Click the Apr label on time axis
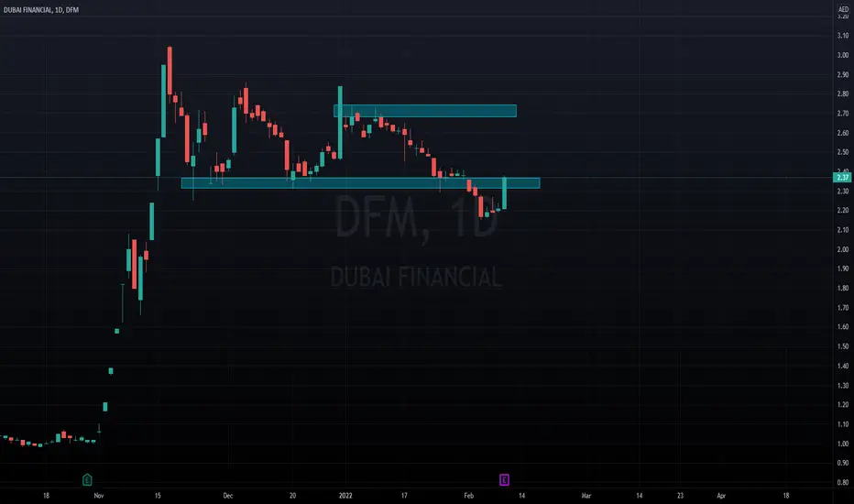 (x=721, y=496)
